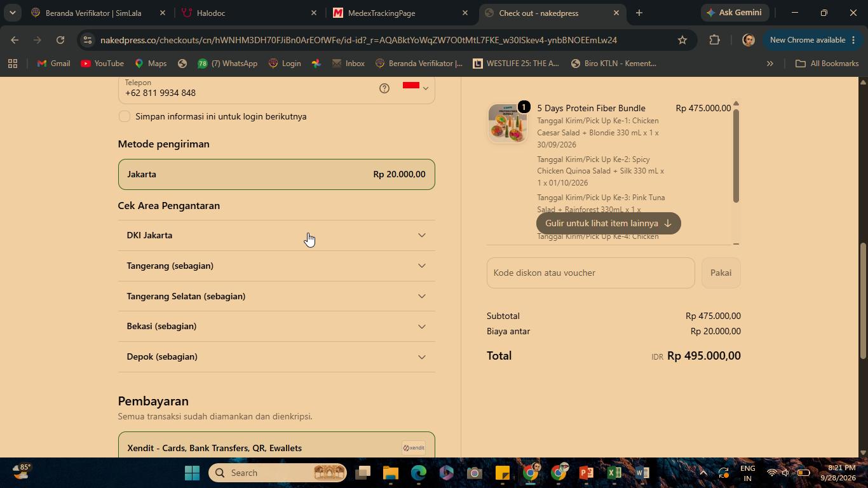Switch to the MedexTrackingPage tab

pyautogui.click(x=400, y=13)
